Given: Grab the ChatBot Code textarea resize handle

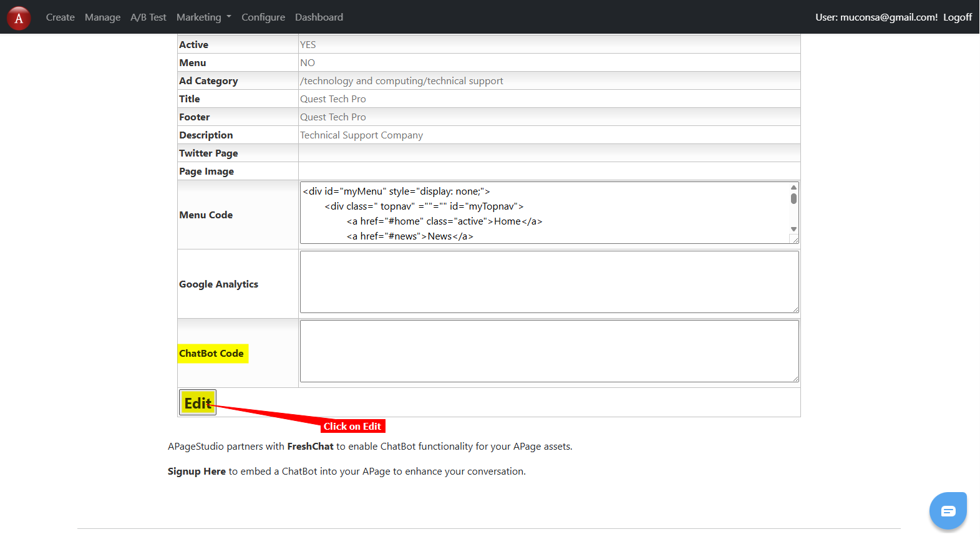Looking at the screenshot, I should point(795,379).
